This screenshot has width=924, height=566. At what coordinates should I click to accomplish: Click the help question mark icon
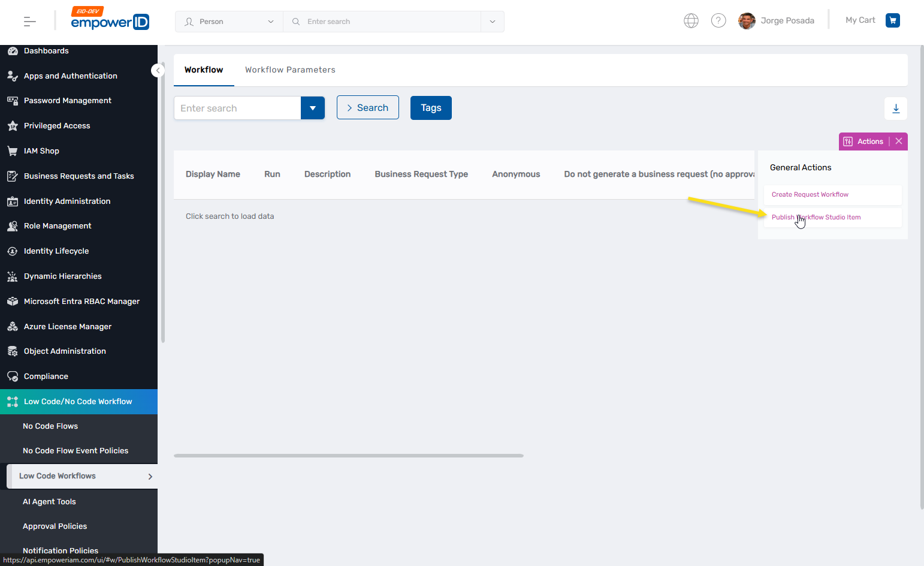click(718, 20)
